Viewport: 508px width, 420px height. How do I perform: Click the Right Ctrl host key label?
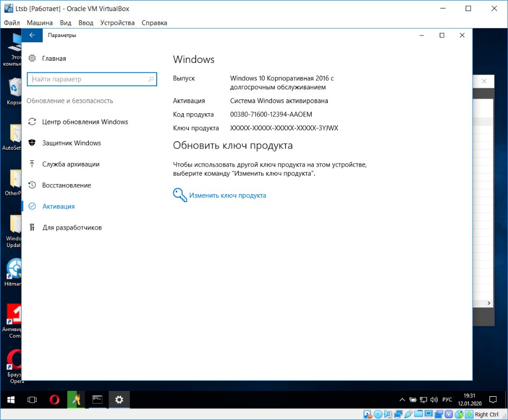[x=487, y=414]
